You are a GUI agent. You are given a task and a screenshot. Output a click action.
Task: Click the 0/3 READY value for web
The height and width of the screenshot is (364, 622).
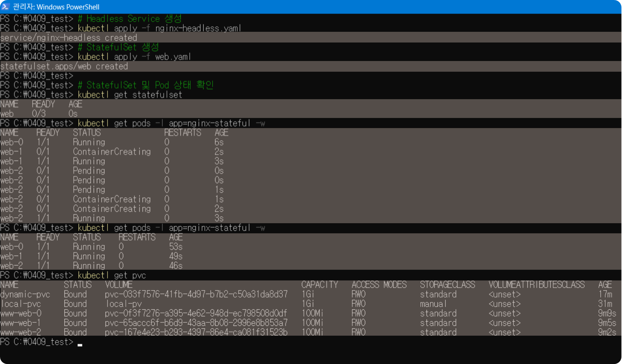tap(39, 114)
